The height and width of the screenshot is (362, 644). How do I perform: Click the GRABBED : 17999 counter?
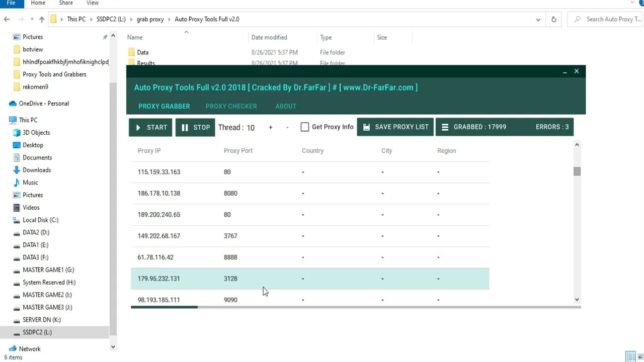(480, 127)
